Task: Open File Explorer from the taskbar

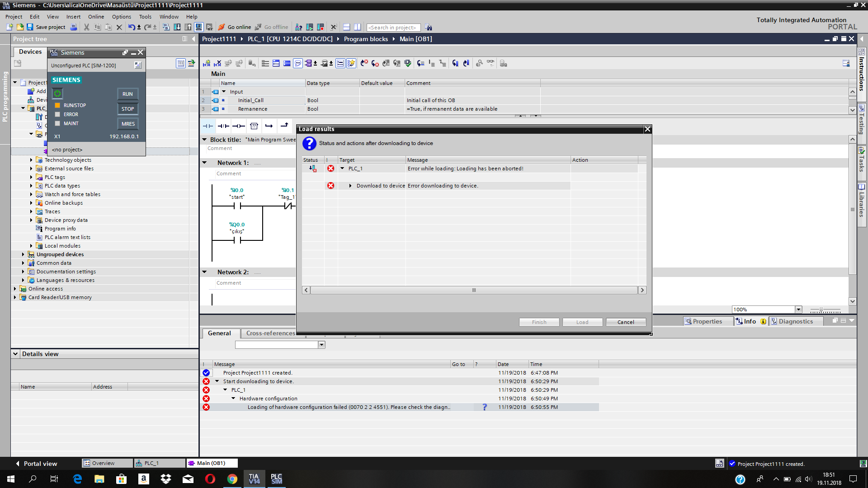Action: pos(99,479)
